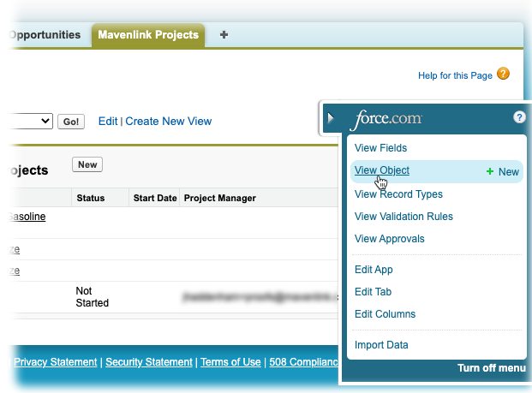This screenshot has width=532, height=393.
Task: Select View Validation Rules
Action: pos(403,217)
